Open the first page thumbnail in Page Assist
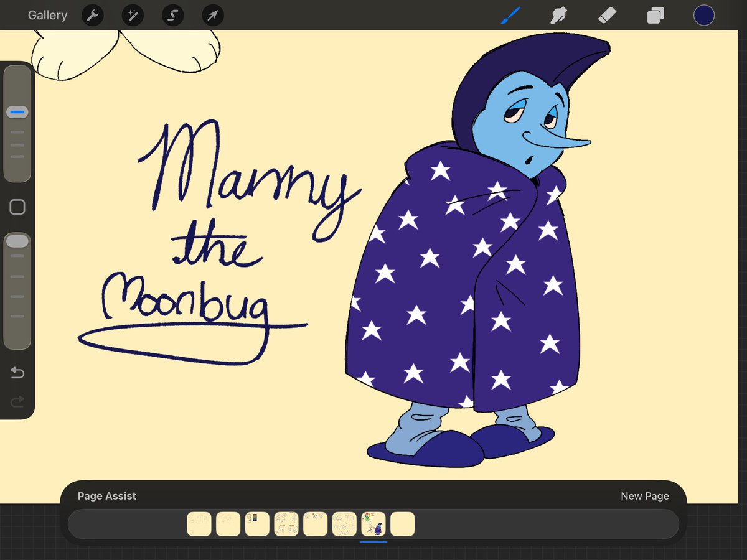Image resolution: width=747 pixels, height=560 pixels. 199,524
